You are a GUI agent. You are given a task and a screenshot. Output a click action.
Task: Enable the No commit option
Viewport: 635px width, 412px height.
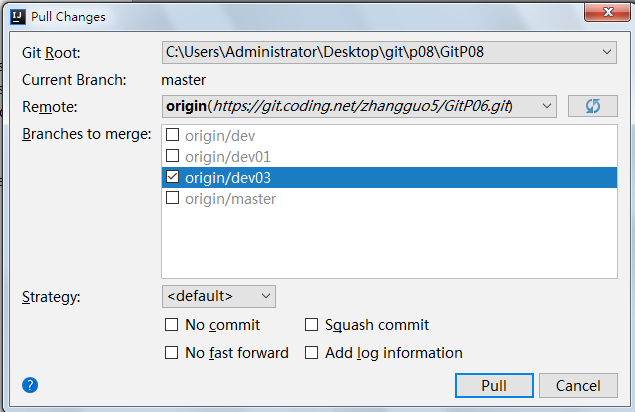point(172,325)
